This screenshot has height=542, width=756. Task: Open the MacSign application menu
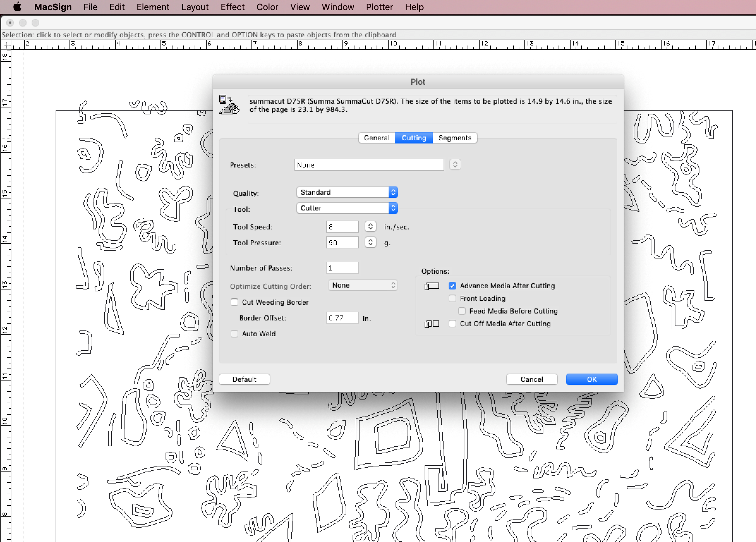click(53, 7)
